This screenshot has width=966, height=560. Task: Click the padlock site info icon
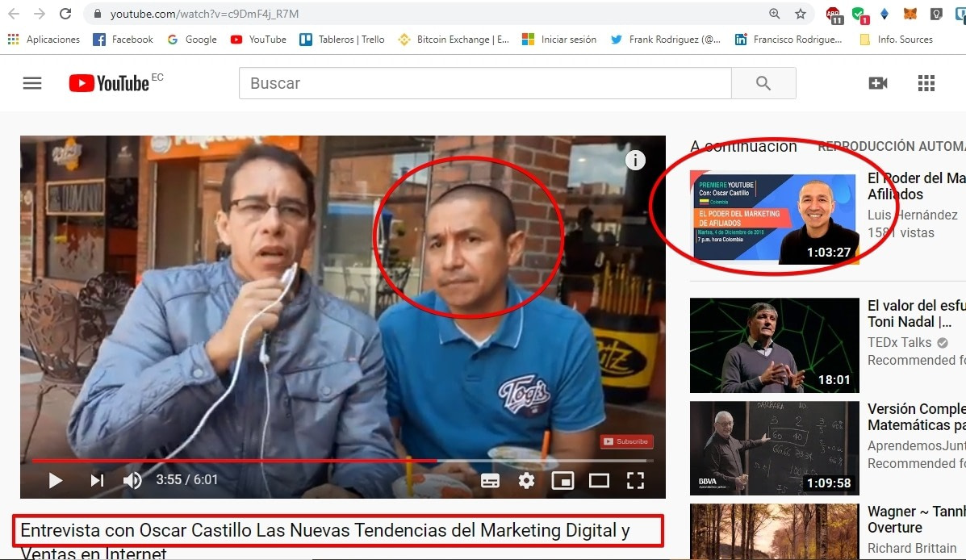(98, 14)
